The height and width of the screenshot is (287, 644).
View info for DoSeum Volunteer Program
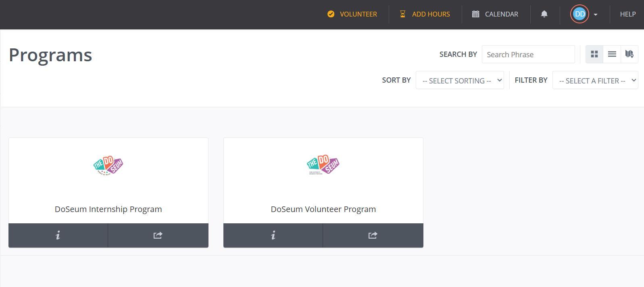pos(273,235)
